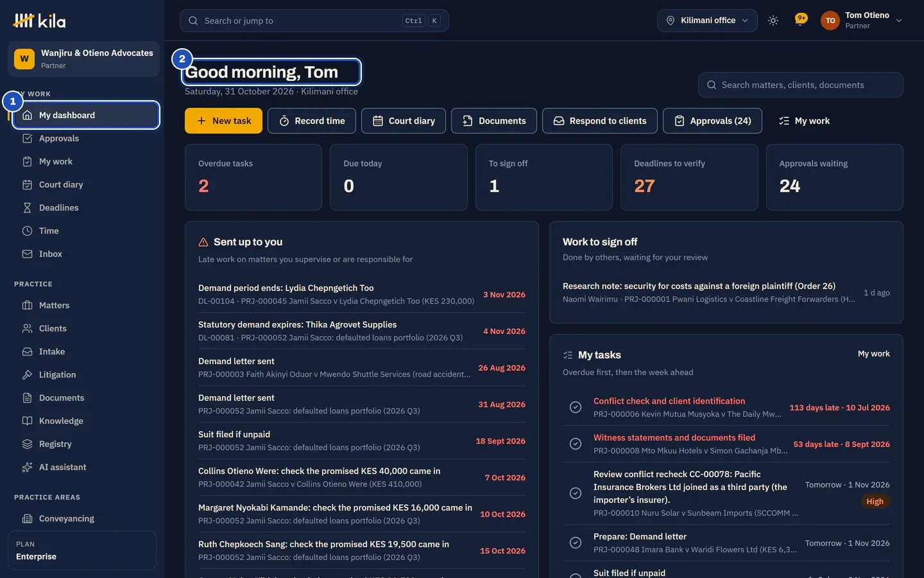Viewport: 924px width, 578px height.
Task: Open the Kilimani office location dropdown
Action: click(707, 21)
